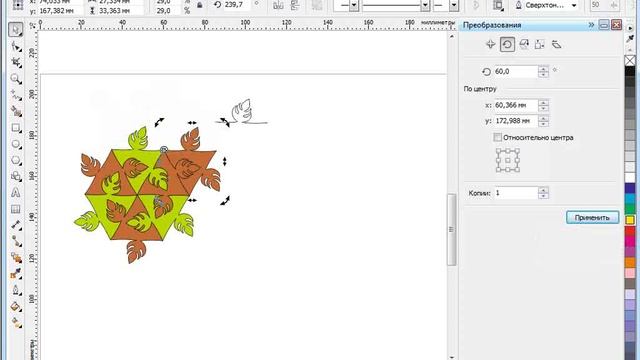640x360 pixels.
Task: Open the Сверхтон outline width dropdown
Action: click(x=574, y=5)
